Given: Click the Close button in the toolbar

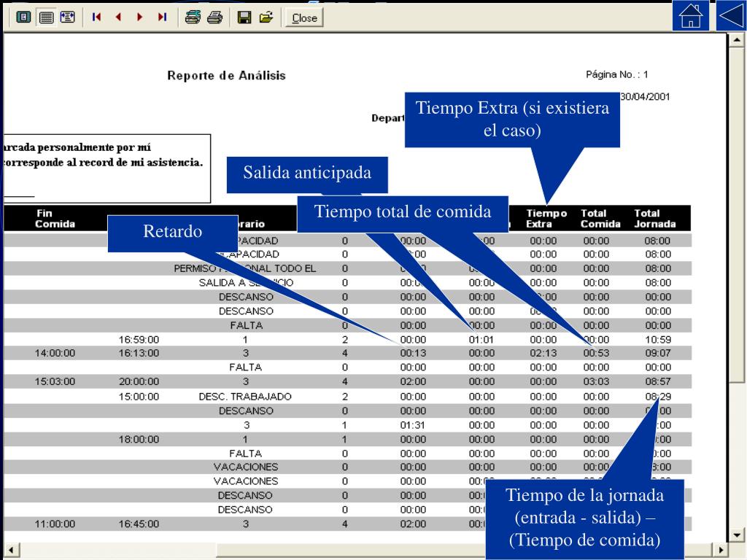Looking at the screenshot, I should [304, 18].
